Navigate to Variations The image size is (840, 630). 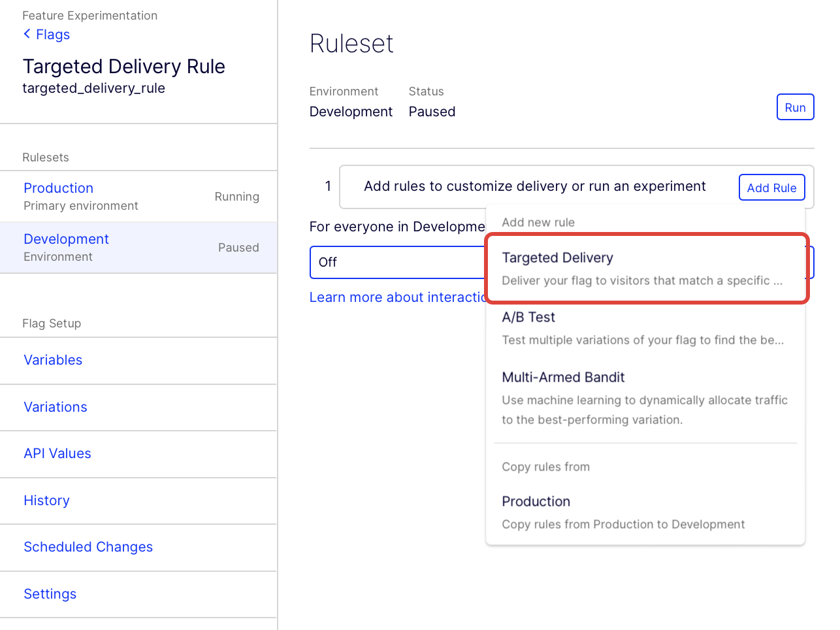[56, 407]
